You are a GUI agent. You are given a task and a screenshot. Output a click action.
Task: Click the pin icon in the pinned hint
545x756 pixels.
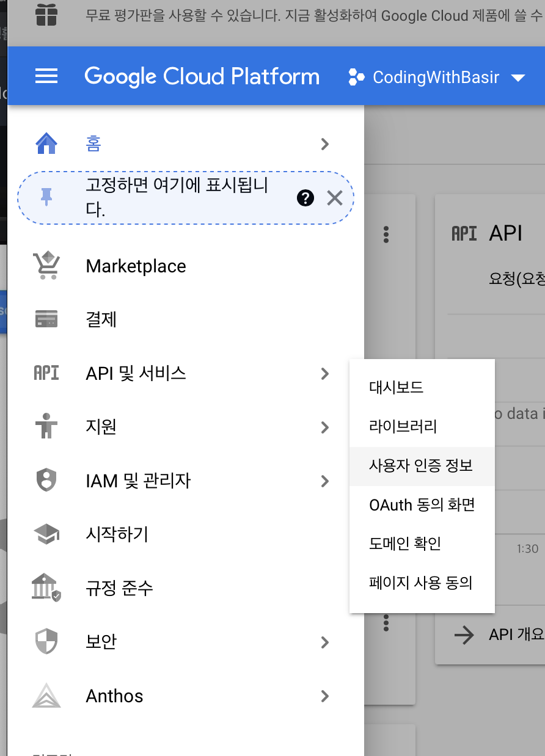pos(47,197)
